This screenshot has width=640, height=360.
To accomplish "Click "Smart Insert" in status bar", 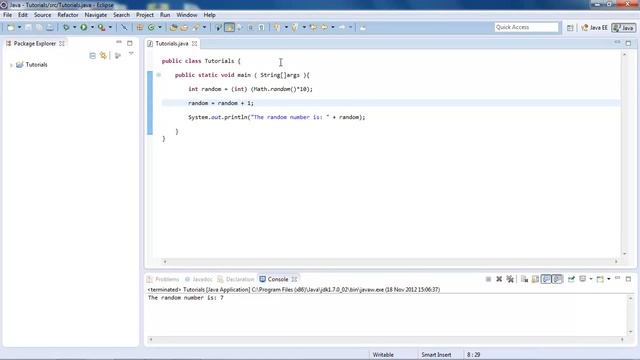I will click(x=436, y=355).
